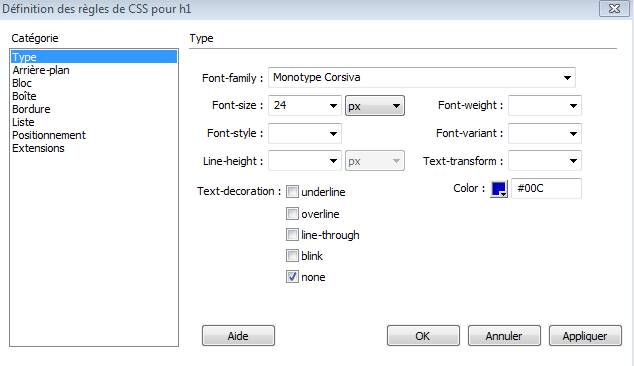Select the Arrière-plan category
Screen dimensions: 634x366
pyautogui.click(x=41, y=70)
